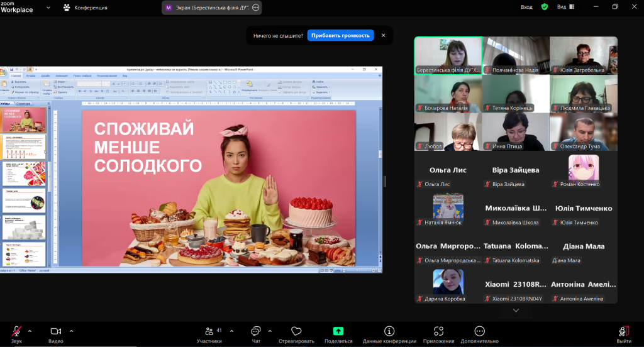This screenshot has width=644, height=347.
Task: Click Ольга Лис participant name
Action: pos(448,170)
